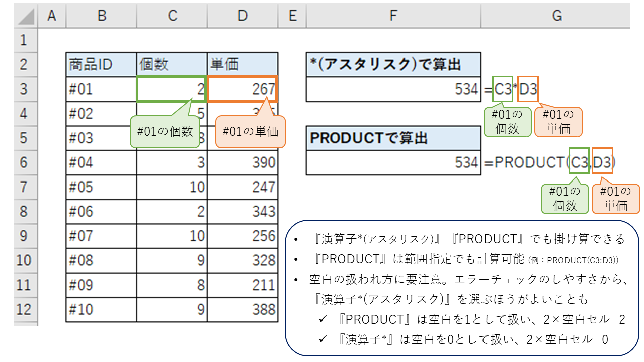Click the quantity cell in the #06 row

click(172, 212)
